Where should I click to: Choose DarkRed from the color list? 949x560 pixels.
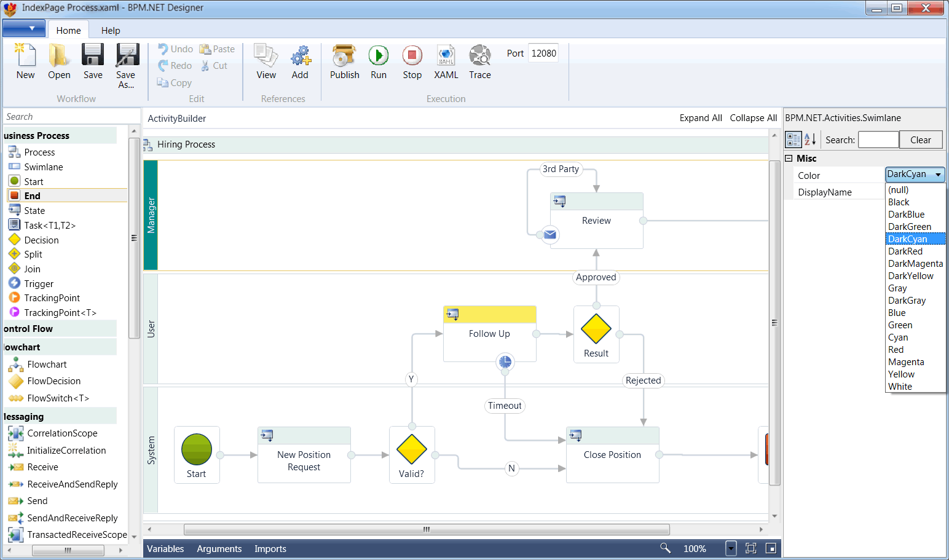point(915,251)
